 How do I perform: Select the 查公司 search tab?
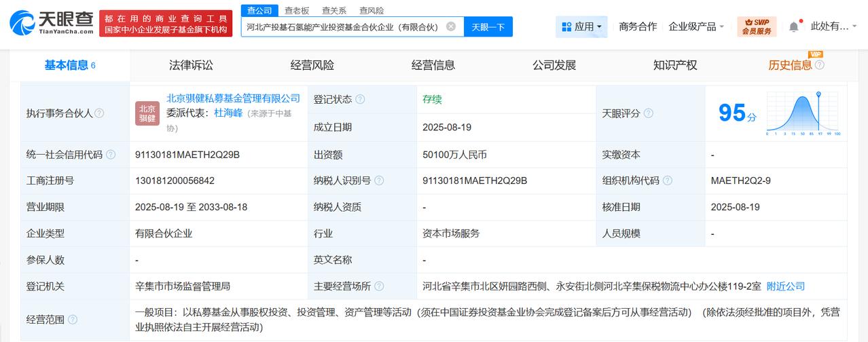(x=259, y=10)
